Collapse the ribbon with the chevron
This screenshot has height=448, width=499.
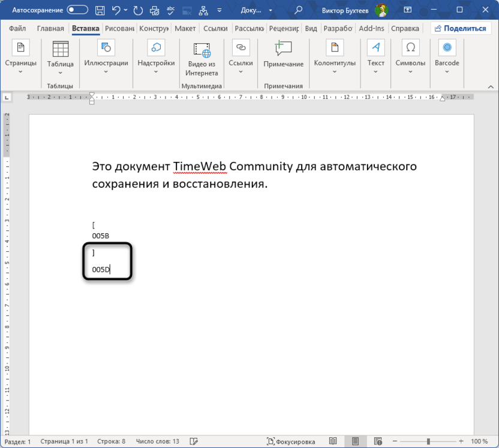coord(491,86)
